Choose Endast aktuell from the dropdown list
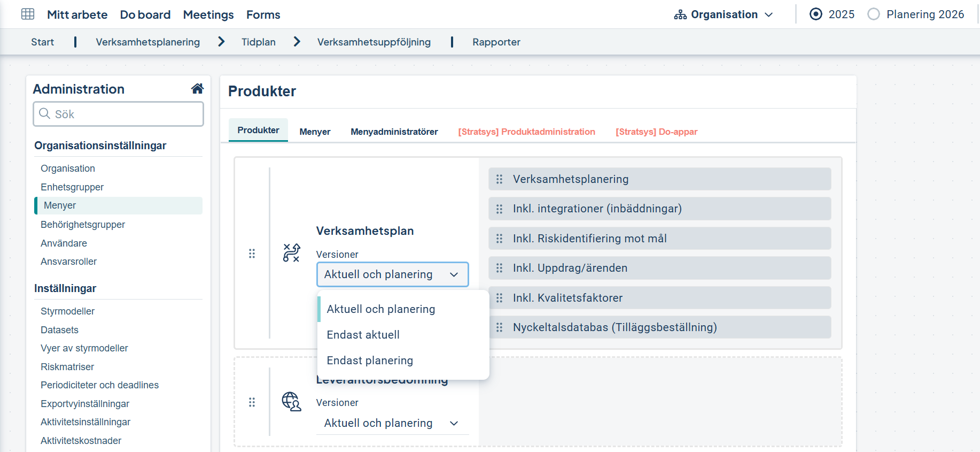The height and width of the screenshot is (452, 980). click(x=363, y=335)
